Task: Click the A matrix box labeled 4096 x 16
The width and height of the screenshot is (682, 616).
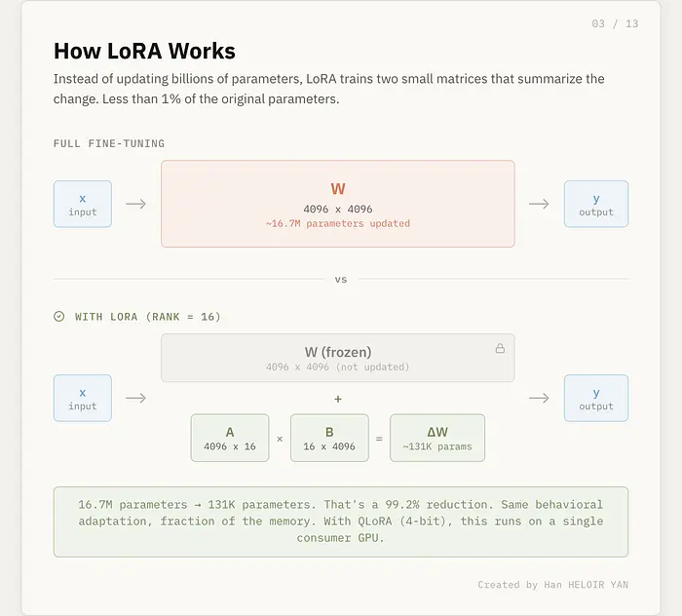Action: 230,439
